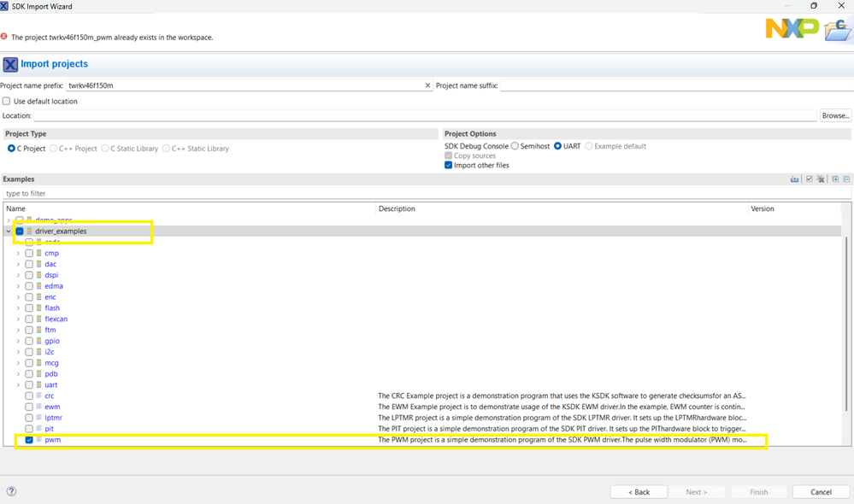Click the collapse all tree icon

847,179
